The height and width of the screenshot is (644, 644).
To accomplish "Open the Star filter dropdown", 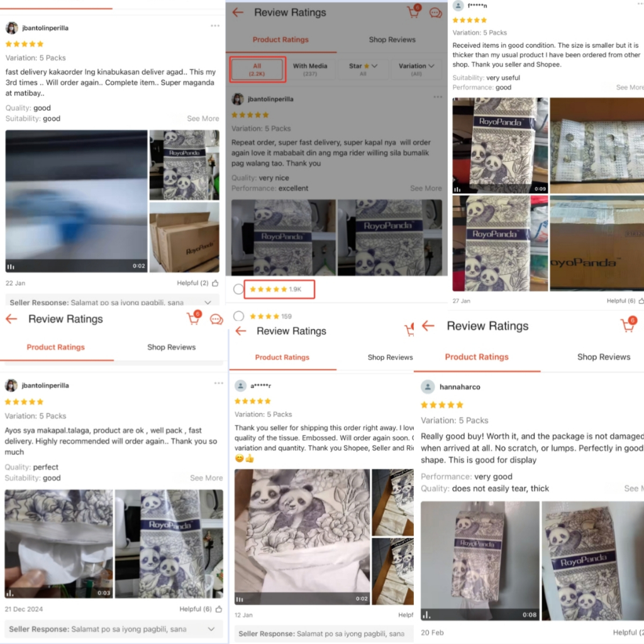I will 363,69.
